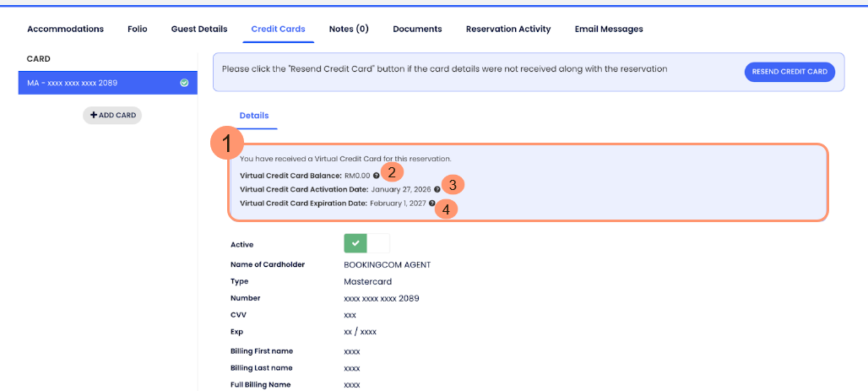
Task: Open the Notes (0) tab
Action: click(349, 29)
